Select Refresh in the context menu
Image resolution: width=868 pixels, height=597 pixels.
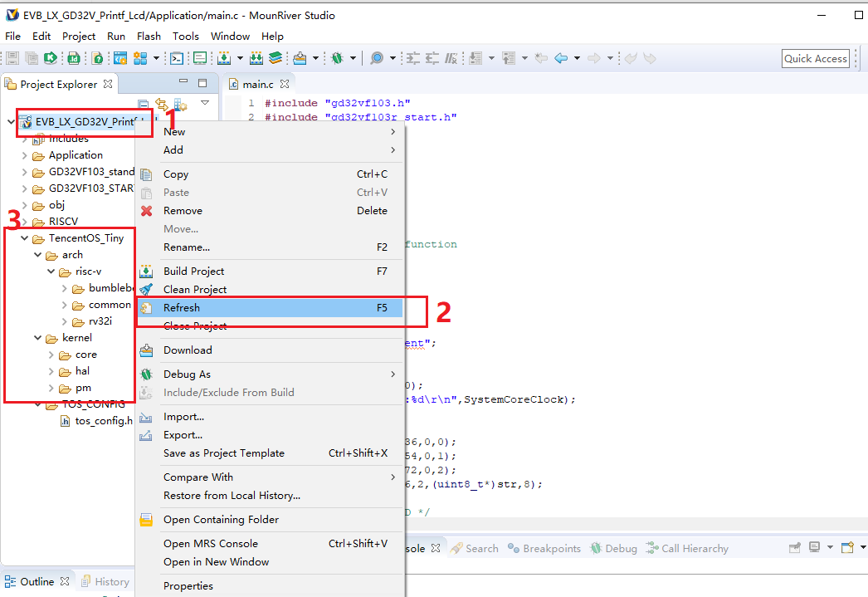[271, 308]
